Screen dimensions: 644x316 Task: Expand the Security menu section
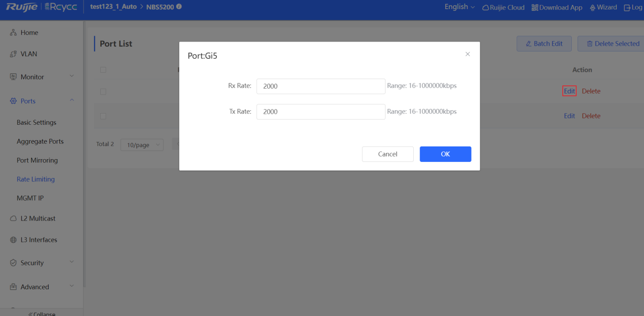[x=72, y=262]
